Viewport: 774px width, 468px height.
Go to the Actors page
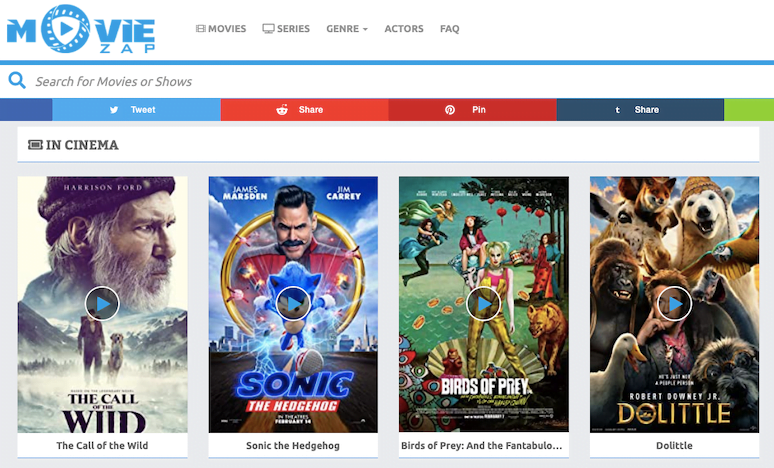404,29
